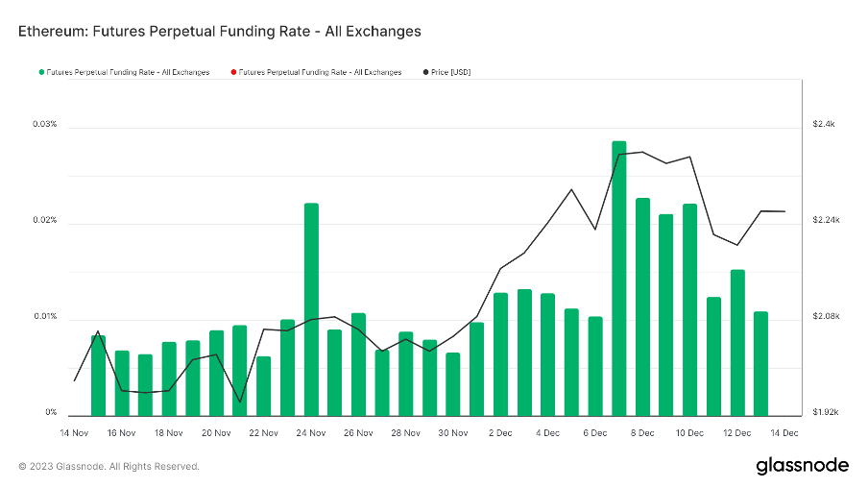Click the green legend dot for Funding Rate

point(41,72)
